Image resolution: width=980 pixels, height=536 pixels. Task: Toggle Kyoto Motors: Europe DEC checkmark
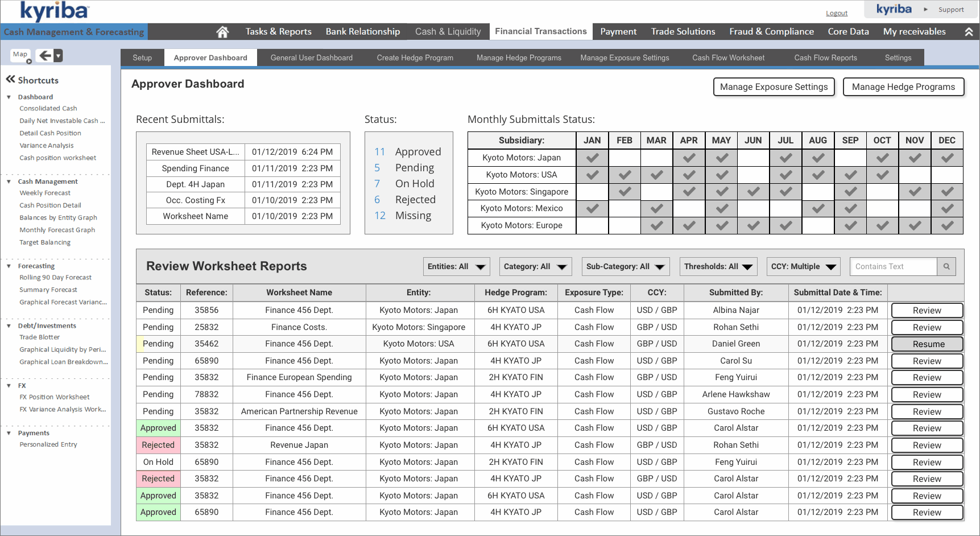947,225
